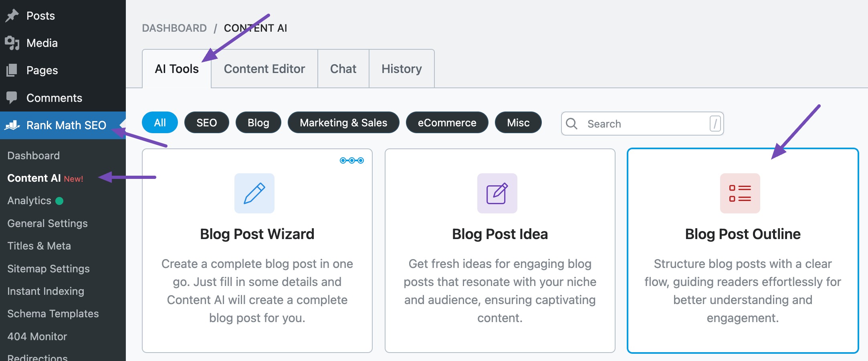Open Schema Templates submenu
Image resolution: width=868 pixels, height=361 pixels.
(53, 314)
